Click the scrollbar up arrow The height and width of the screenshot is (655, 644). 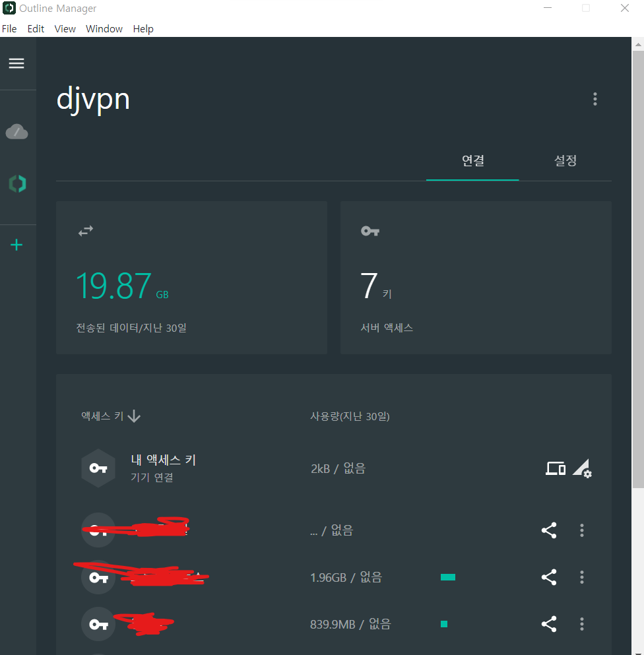click(x=637, y=44)
